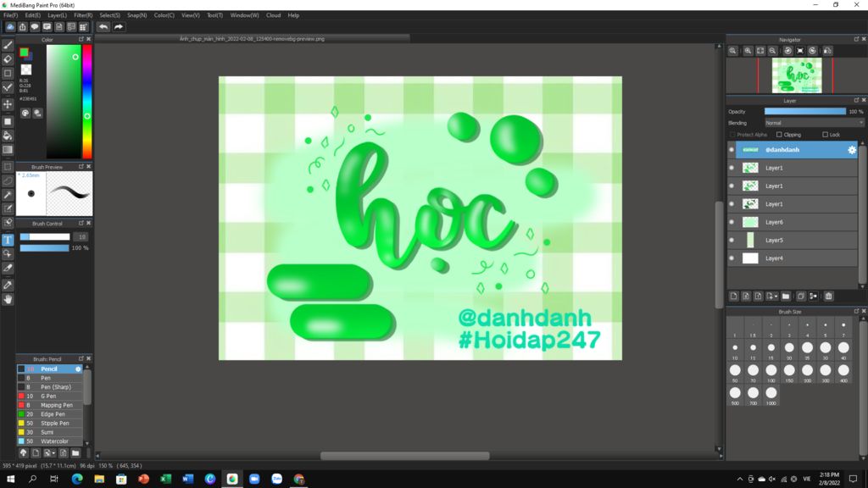The image size is (868, 488).
Task: Open the Layer menu
Action: 57,15
